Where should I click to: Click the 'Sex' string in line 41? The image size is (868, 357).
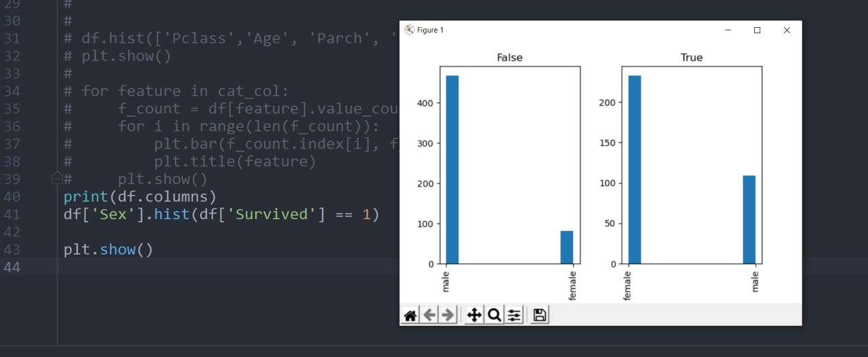pyautogui.click(x=113, y=214)
